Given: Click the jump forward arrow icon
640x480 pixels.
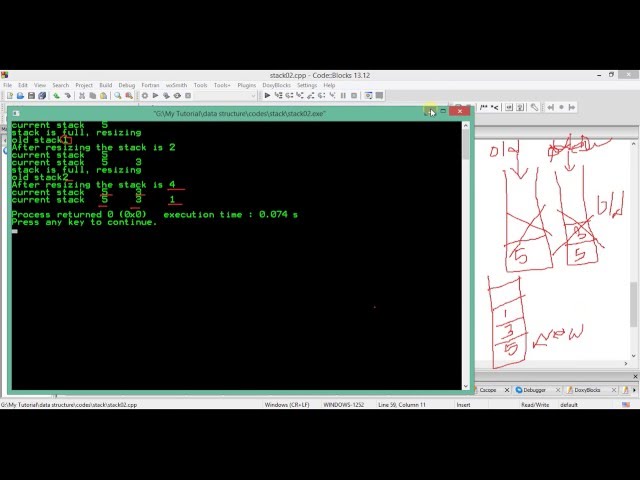Looking at the screenshot, I should point(572,107).
